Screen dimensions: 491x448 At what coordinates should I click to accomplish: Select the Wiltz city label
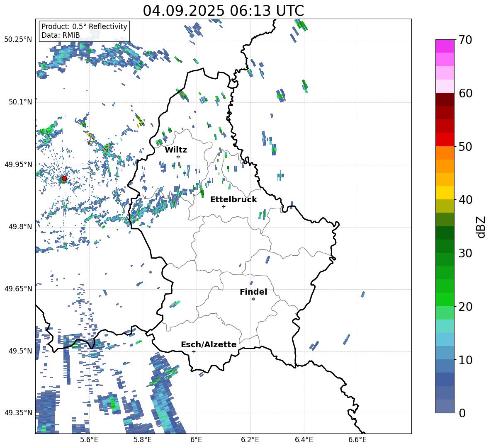click(x=176, y=150)
